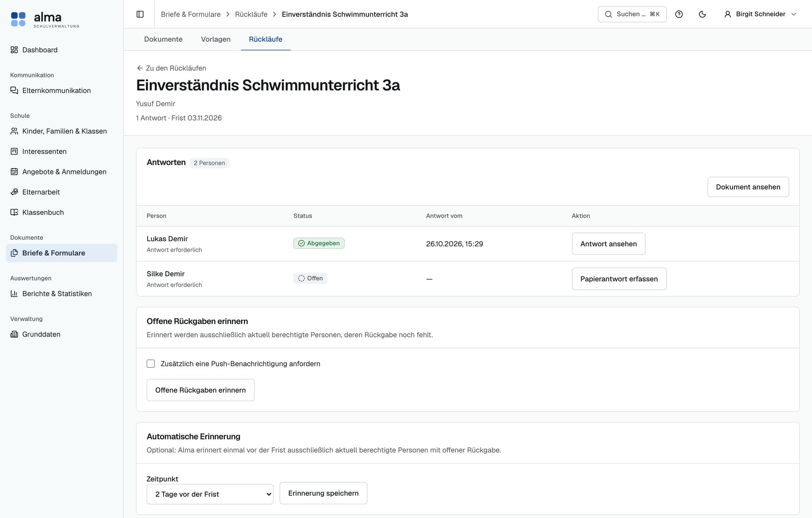Screen dimensions: 812x518
Task: Switch to the Vorlagen tab
Action: (216, 39)
